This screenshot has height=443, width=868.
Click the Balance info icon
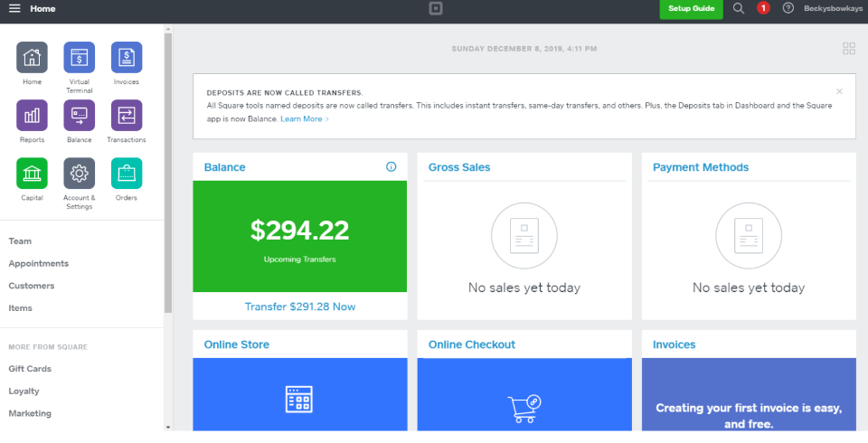[x=391, y=166]
